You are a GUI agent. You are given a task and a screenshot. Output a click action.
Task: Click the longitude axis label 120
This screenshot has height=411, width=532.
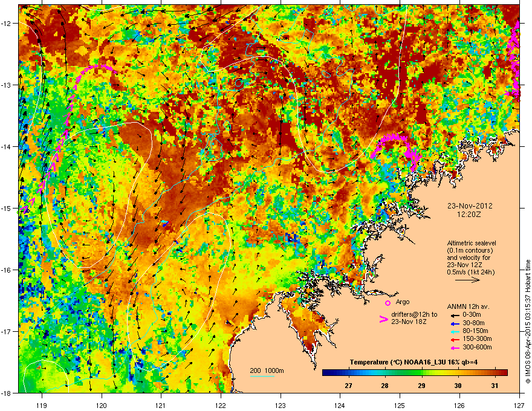(102, 405)
